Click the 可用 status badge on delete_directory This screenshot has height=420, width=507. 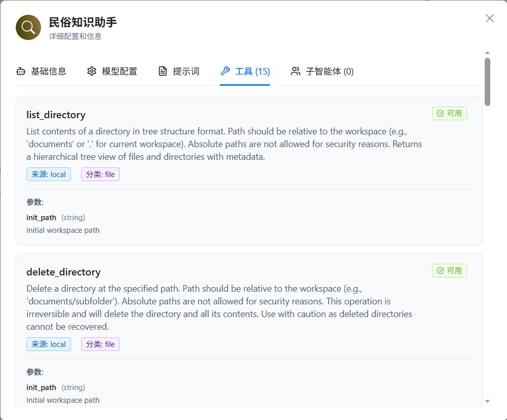449,270
